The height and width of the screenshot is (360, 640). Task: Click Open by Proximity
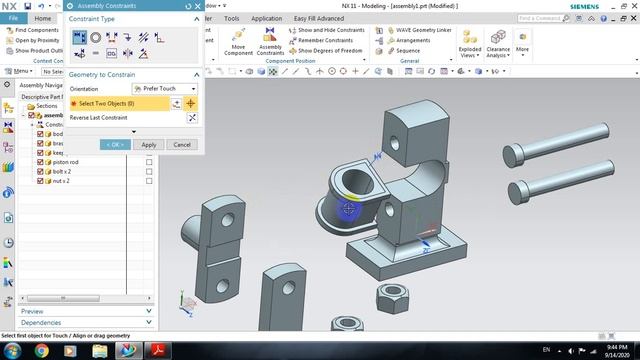click(x=33, y=40)
